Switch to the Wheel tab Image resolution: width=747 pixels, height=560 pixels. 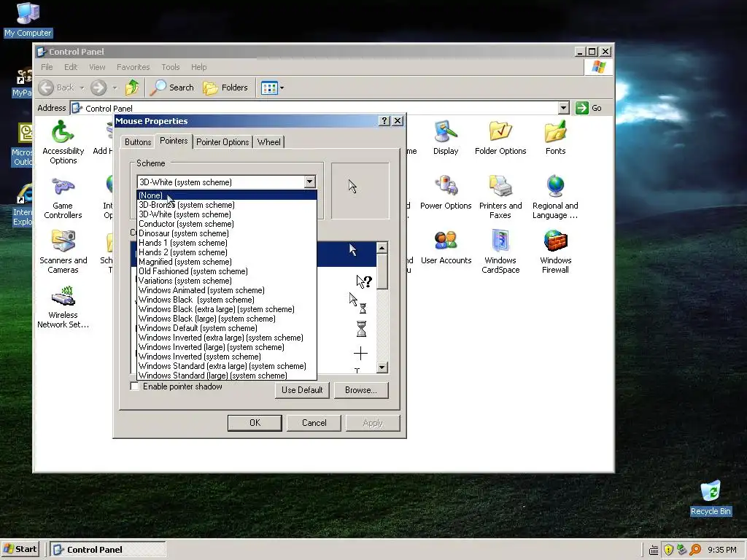268,142
